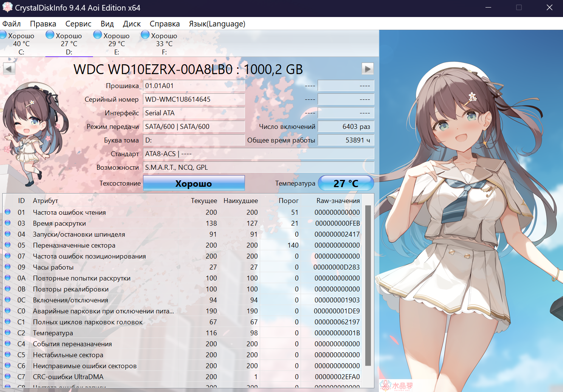This screenshot has width=563, height=392.
Task: Click standard field ATA8-ACS
Action: click(x=258, y=154)
